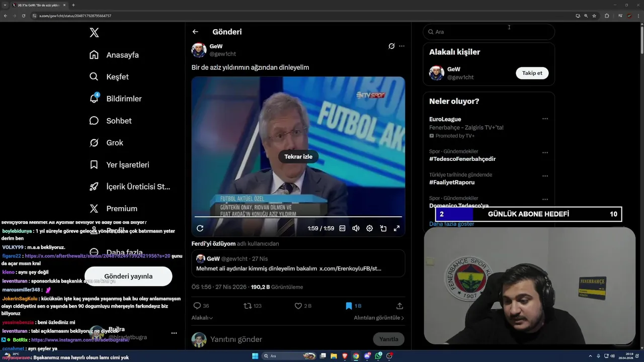Open Discord from the taskbar
This screenshot has width=644, height=362.
367,356
